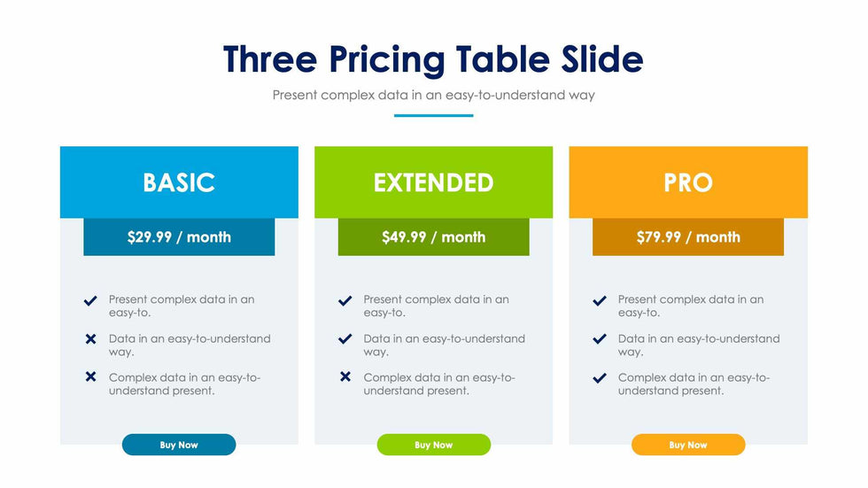Image resolution: width=868 pixels, height=488 pixels.
Task: Click the checkmark icon in the Basic plan
Action: pyautogui.click(x=90, y=301)
